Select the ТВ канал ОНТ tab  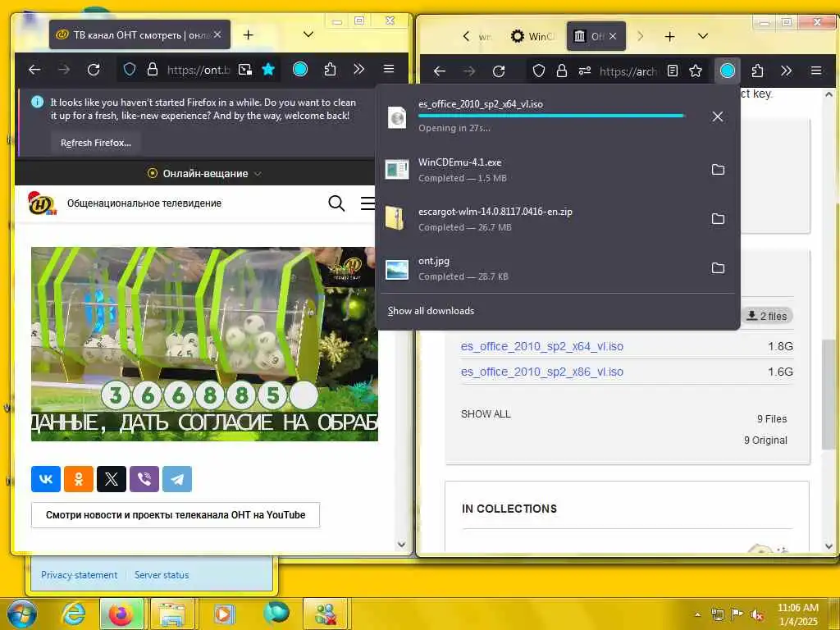coord(139,34)
